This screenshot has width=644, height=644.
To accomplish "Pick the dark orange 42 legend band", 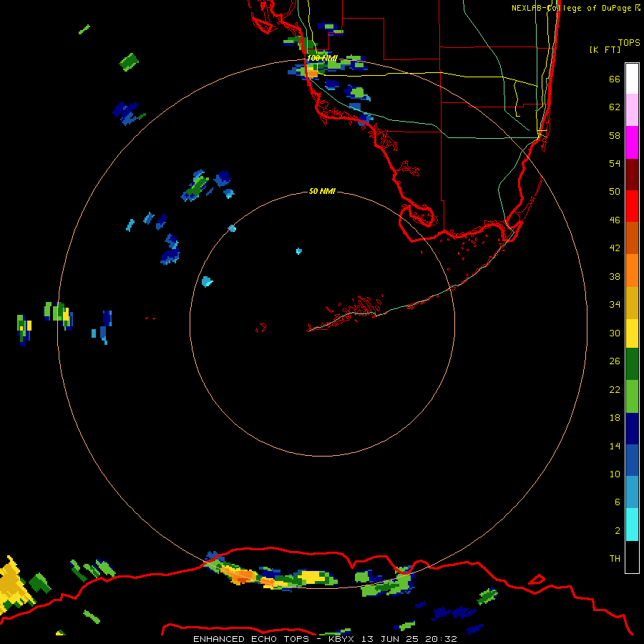I will 632,238.
